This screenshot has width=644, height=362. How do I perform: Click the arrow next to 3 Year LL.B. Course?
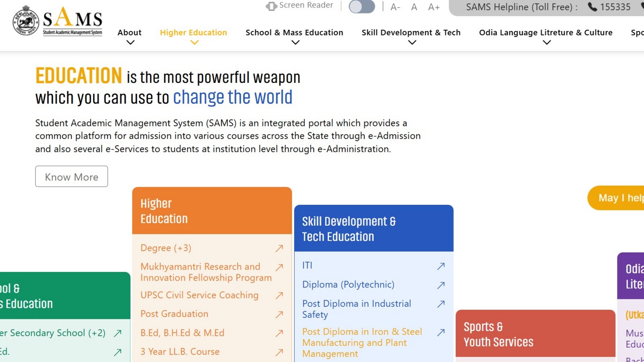pos(279,353)
